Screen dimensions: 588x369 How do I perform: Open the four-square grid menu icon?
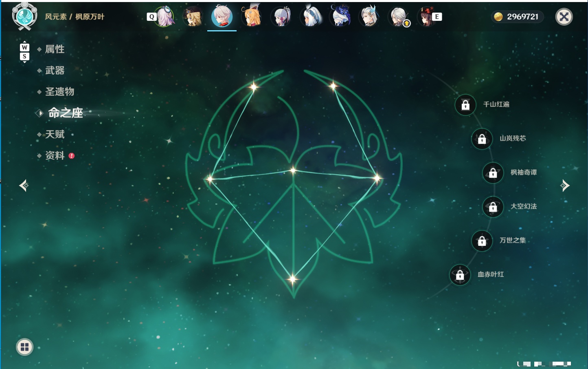pos(24,347)
